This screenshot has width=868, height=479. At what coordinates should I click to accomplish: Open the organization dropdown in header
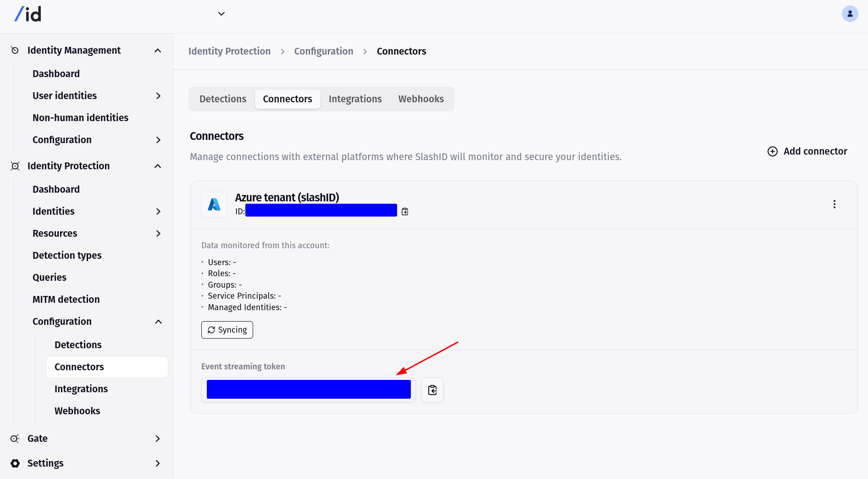(x=221, y=14)
